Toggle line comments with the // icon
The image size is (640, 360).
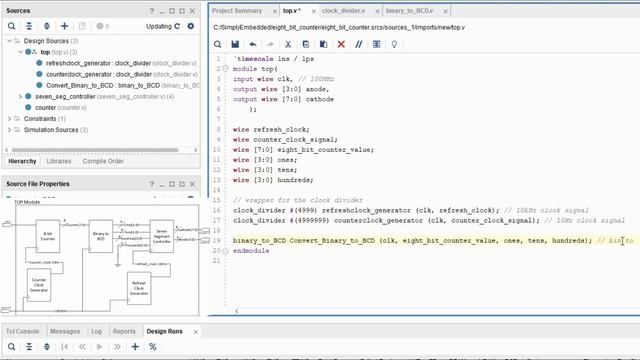(359, 44)
